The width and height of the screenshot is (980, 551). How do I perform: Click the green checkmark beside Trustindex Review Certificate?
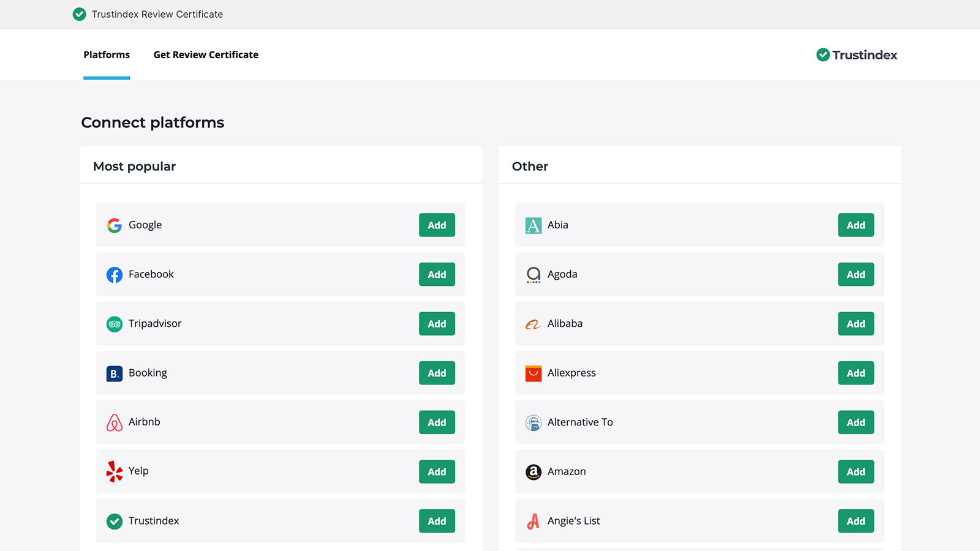(x=79, y=14)
